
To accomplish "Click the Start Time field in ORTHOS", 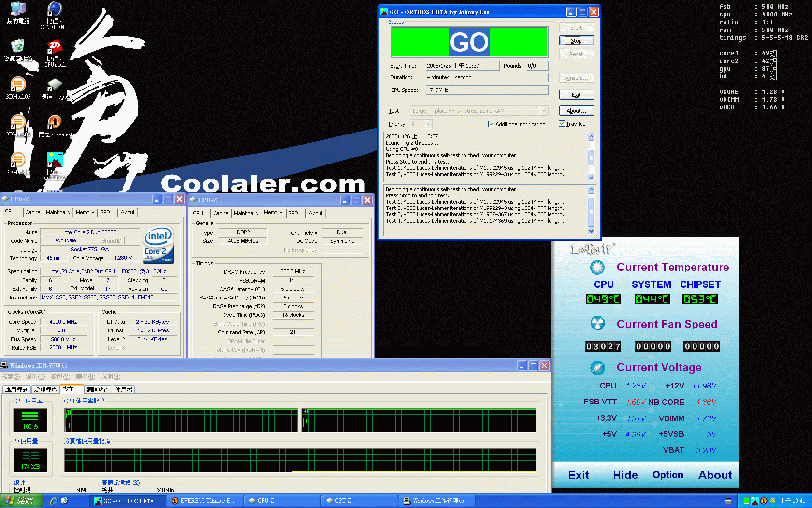I will [463, 66].
